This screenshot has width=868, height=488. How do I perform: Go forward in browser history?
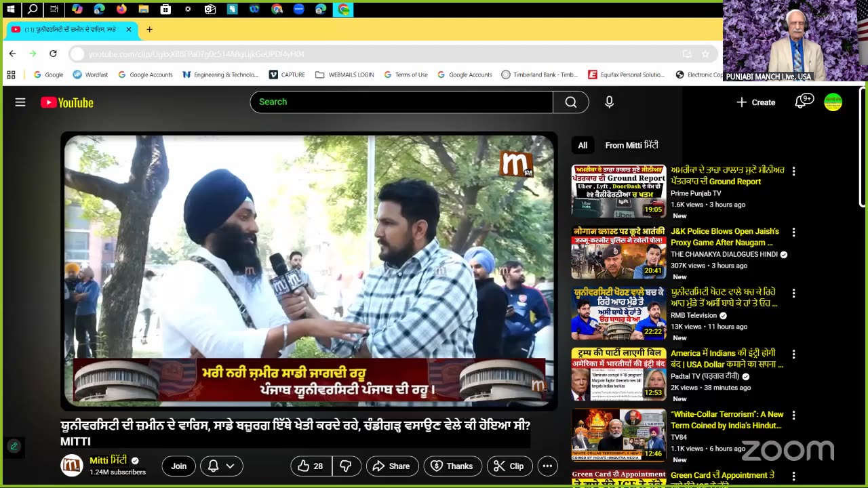click(33, 54)
